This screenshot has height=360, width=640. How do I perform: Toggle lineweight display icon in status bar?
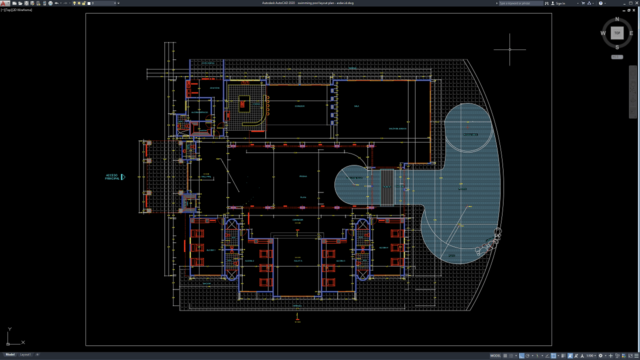click(562, 356)
